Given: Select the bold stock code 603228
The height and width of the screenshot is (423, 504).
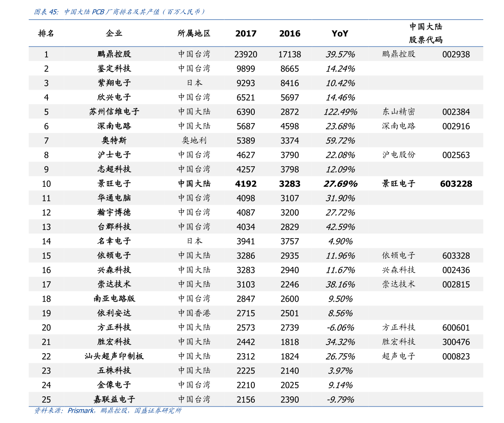Looking at the screenshot, I should (456, 184).
